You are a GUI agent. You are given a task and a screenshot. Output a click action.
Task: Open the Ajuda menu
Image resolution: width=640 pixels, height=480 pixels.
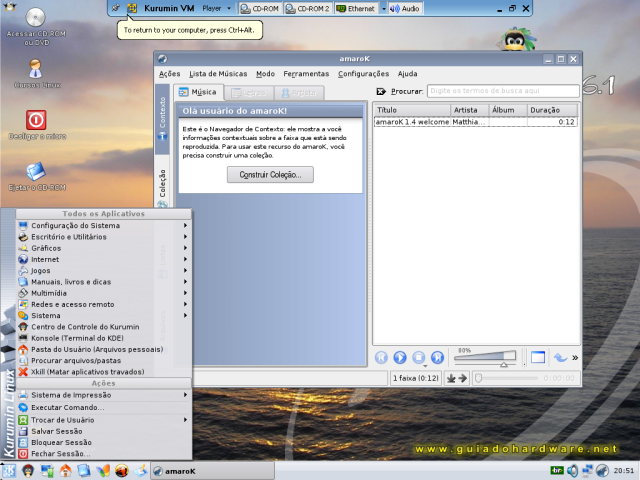click(x=407, y=74)
